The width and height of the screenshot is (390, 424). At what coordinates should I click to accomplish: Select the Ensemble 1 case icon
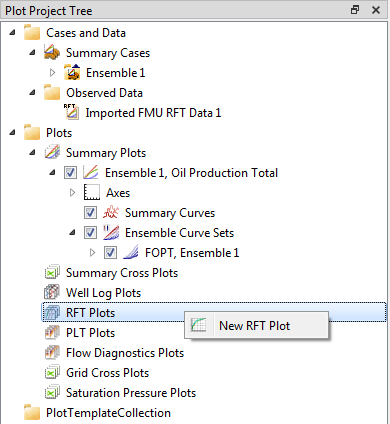pyautogui.click(x=72, y=73)
